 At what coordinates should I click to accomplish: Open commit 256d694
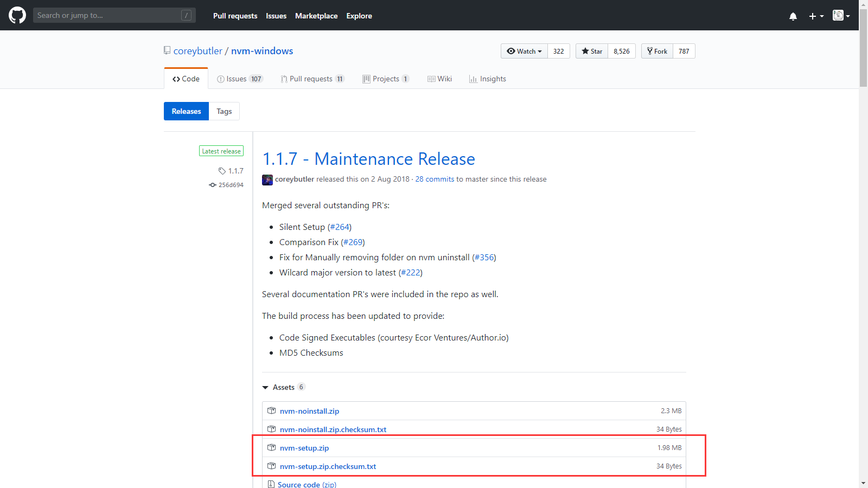tap(231, 185)
